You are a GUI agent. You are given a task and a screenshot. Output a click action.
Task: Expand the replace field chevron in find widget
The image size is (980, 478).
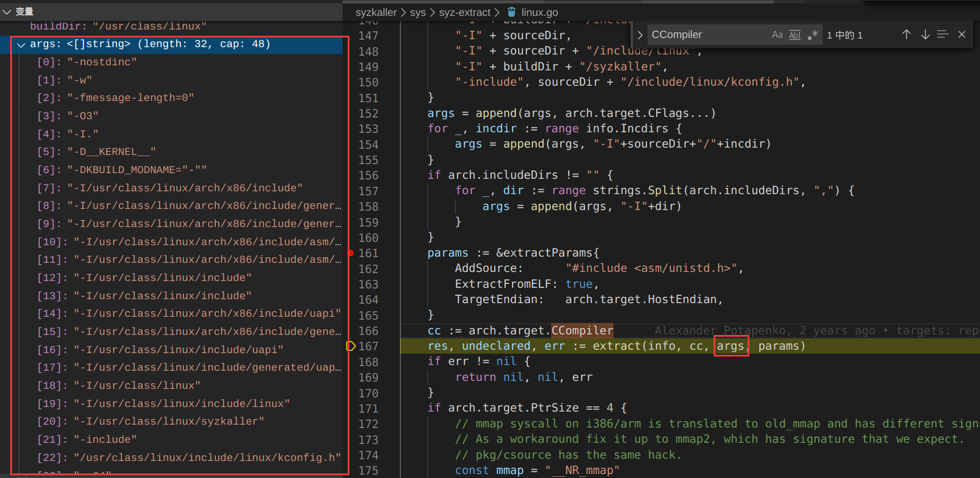pyautogui.click(x=640, y=35)
